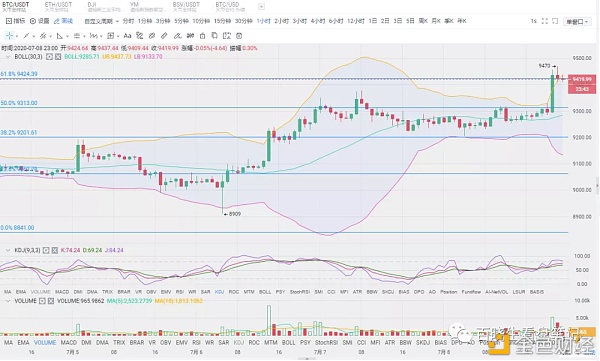600x361 pixels.
Task: Remove the KDJ indicator with its X box
Action: (x=54, y=250)
